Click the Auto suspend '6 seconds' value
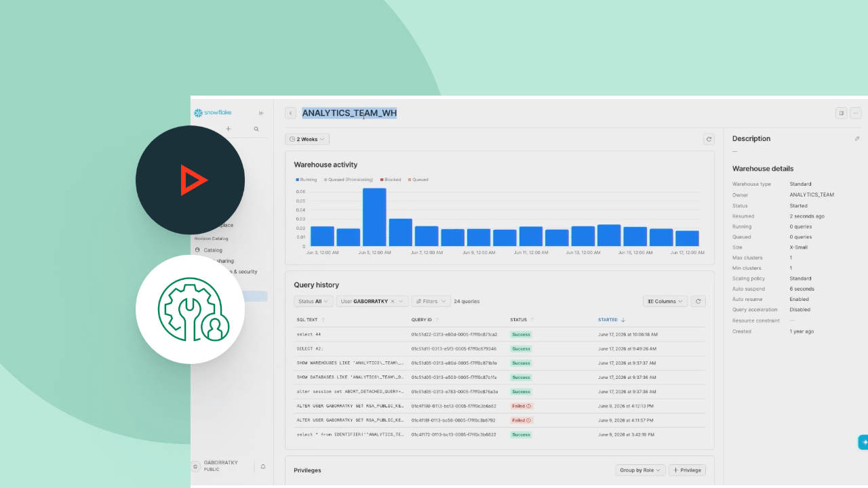 click(802, 289)
